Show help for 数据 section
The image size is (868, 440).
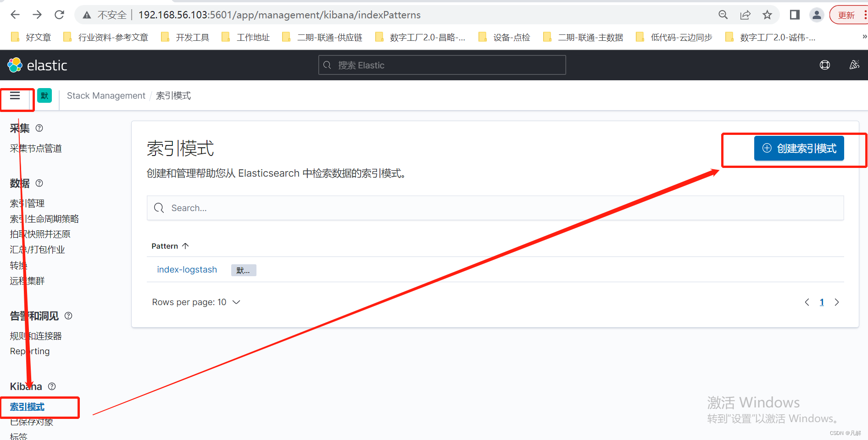[x=39, y=183]
